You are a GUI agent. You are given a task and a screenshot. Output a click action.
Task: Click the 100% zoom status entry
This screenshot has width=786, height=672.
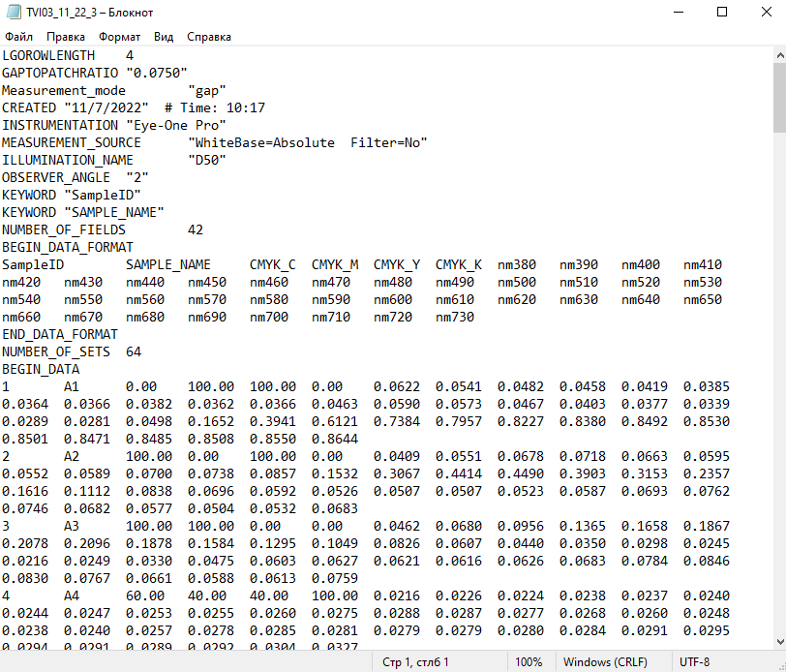(x=529, y=662)
